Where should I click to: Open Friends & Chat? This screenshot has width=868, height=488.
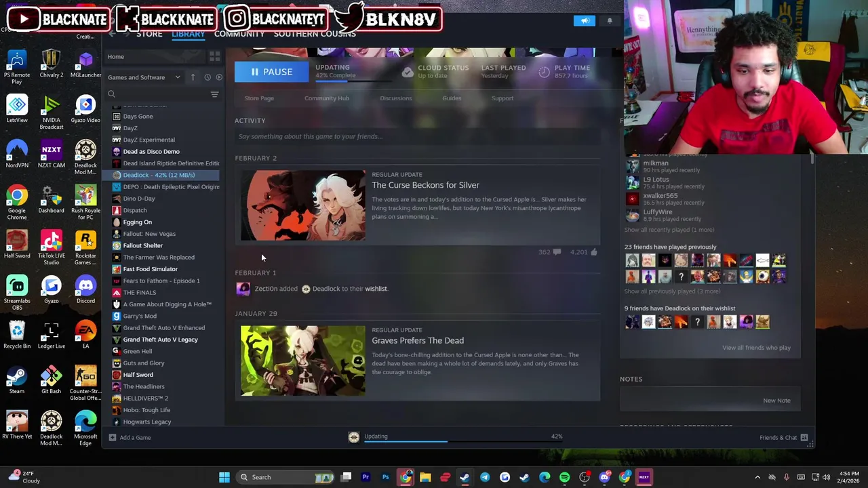click(x=783, y=438)
